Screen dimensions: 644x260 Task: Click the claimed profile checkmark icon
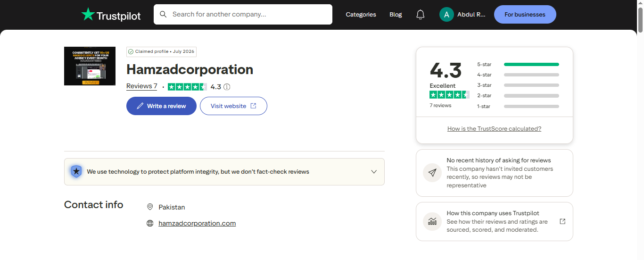tap(131, 52)
